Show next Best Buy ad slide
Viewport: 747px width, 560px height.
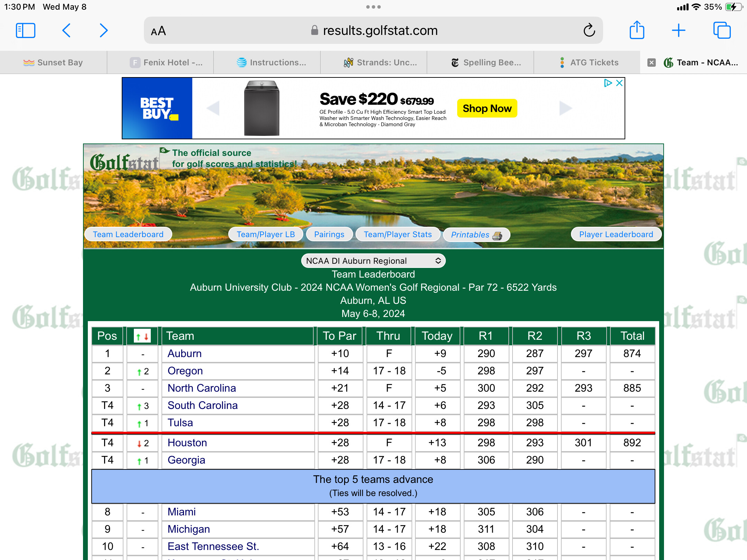[565, 108]
